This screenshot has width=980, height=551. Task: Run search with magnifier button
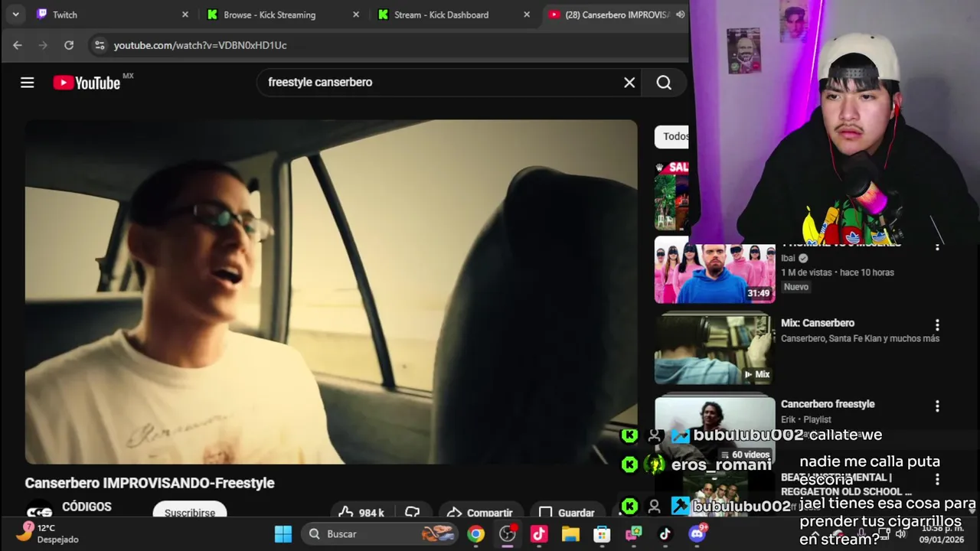[x=664, y=83]
